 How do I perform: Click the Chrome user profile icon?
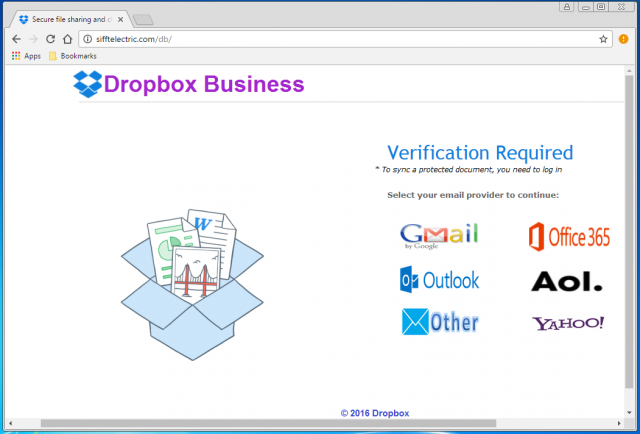(567, 7)
